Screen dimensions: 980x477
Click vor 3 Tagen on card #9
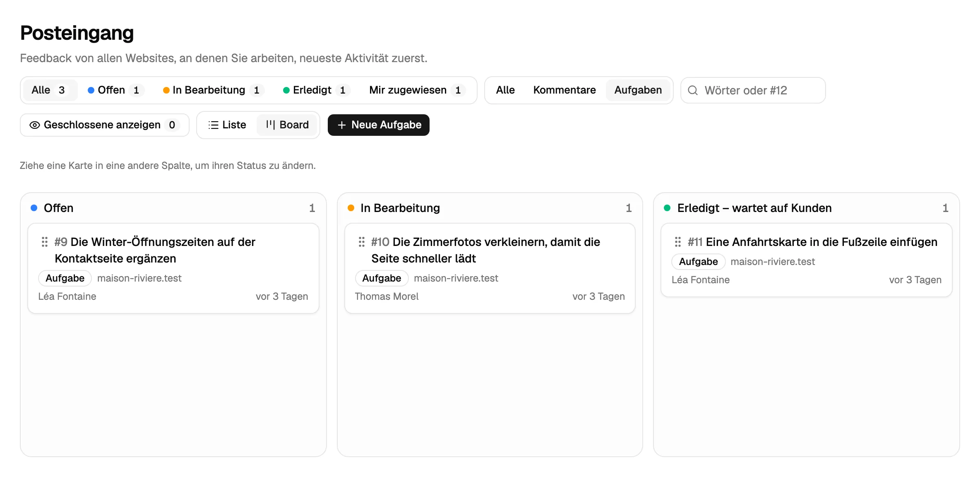[x=282, y=296]
